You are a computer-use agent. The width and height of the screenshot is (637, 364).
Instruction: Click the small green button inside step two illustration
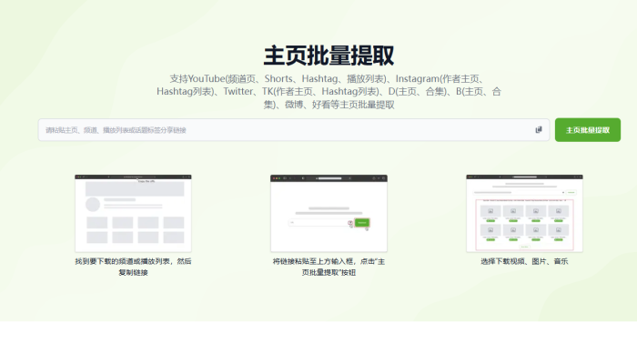(361, 222)
